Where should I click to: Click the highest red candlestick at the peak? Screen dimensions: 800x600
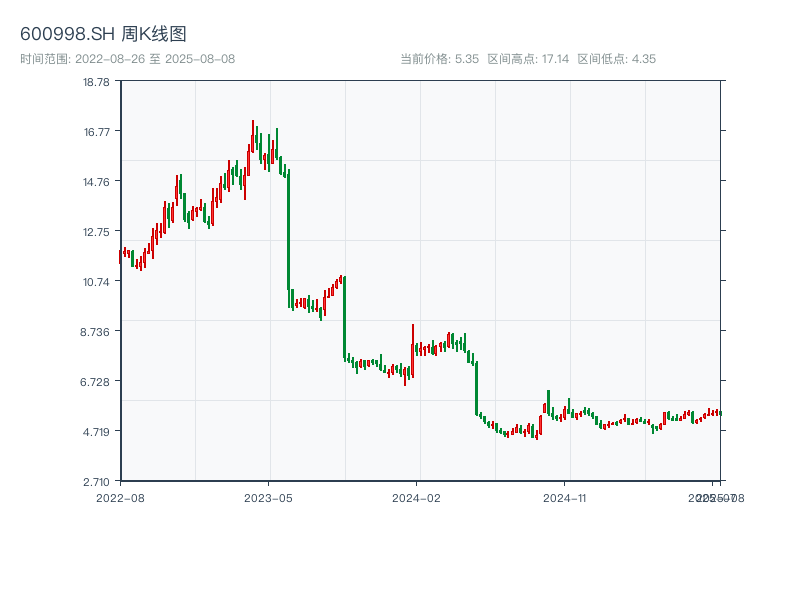pyautogui.click(x=253, y=135)
